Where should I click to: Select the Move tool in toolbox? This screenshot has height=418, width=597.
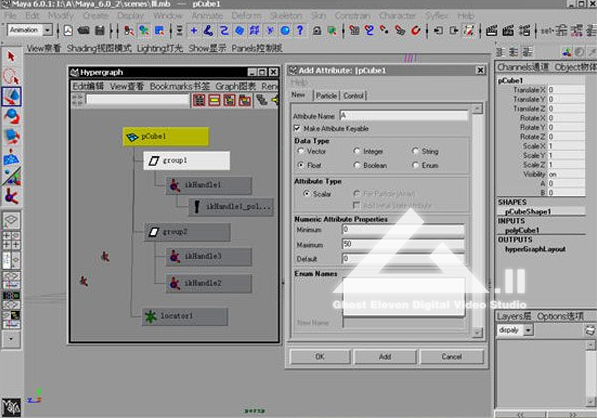[x=11, y=96]
